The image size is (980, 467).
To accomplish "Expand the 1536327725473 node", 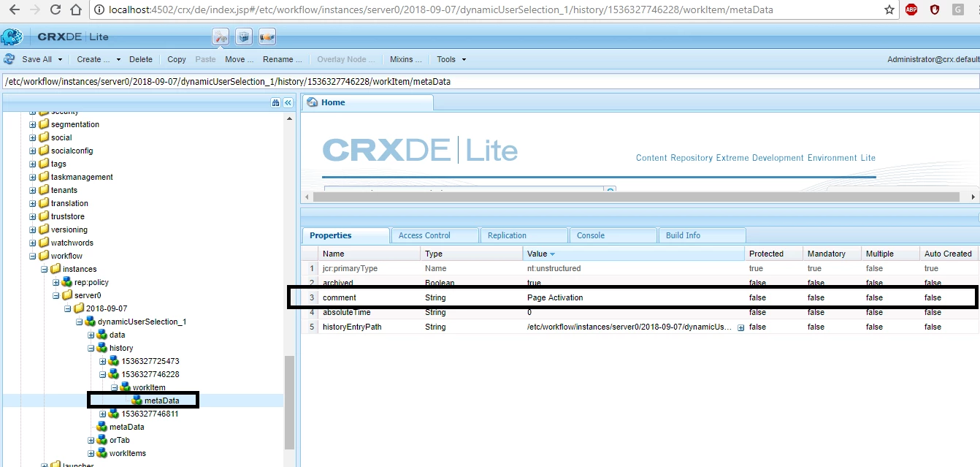I will [x=103, y=361].
